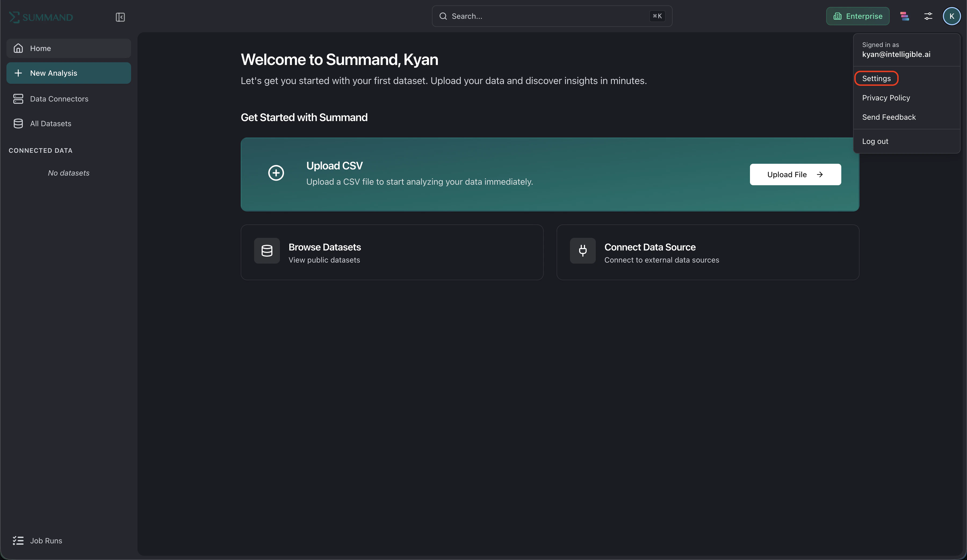Click the Summand logo

pyautogui.click(x=41, y=17)
